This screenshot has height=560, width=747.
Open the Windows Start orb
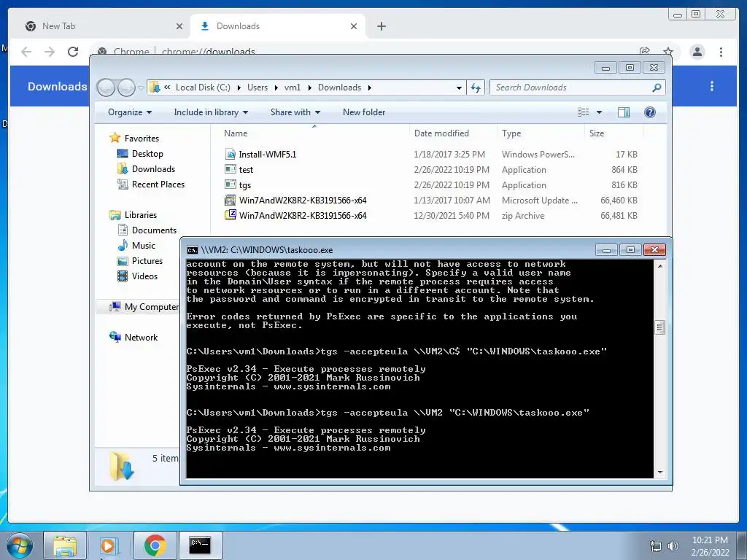click(20, 545)
